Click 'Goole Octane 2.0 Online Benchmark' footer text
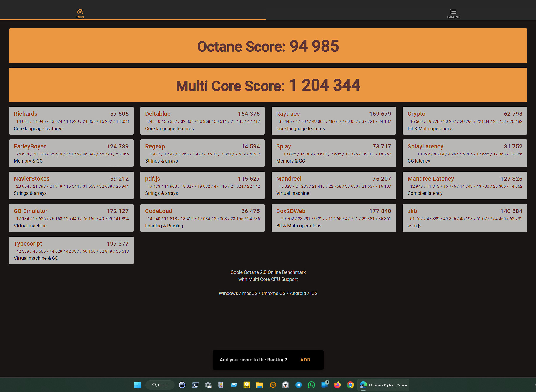The width and height of the screenshot is (536, 392). (x=268, y=272)
